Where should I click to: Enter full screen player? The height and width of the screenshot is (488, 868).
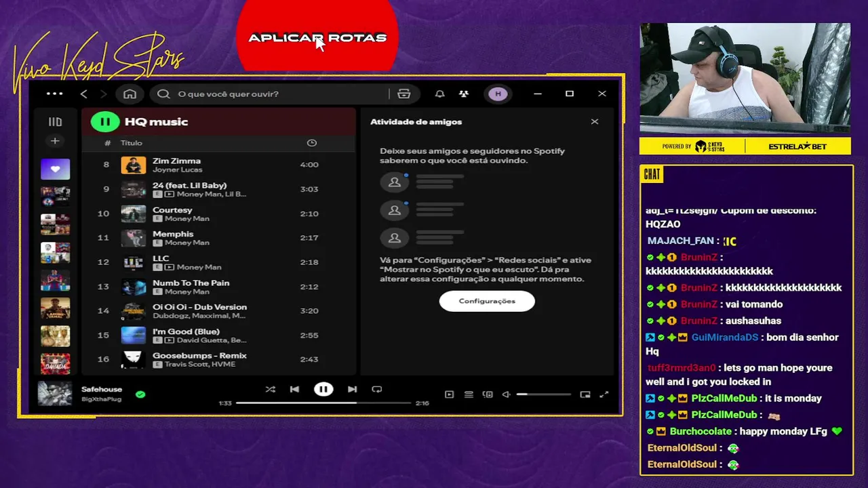[604, 394]
